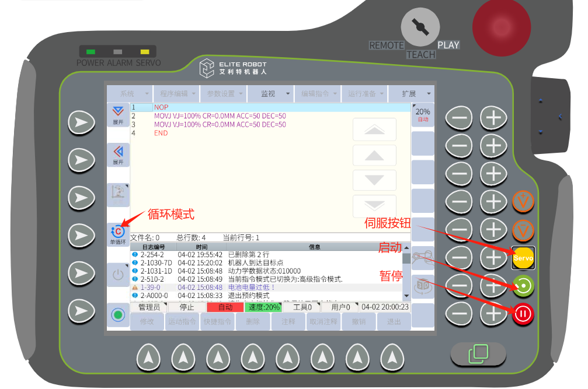This screenshot has height=389, width=588.
Task: Click the green circle icon at sidebar bottom
Action: [118, 315]
